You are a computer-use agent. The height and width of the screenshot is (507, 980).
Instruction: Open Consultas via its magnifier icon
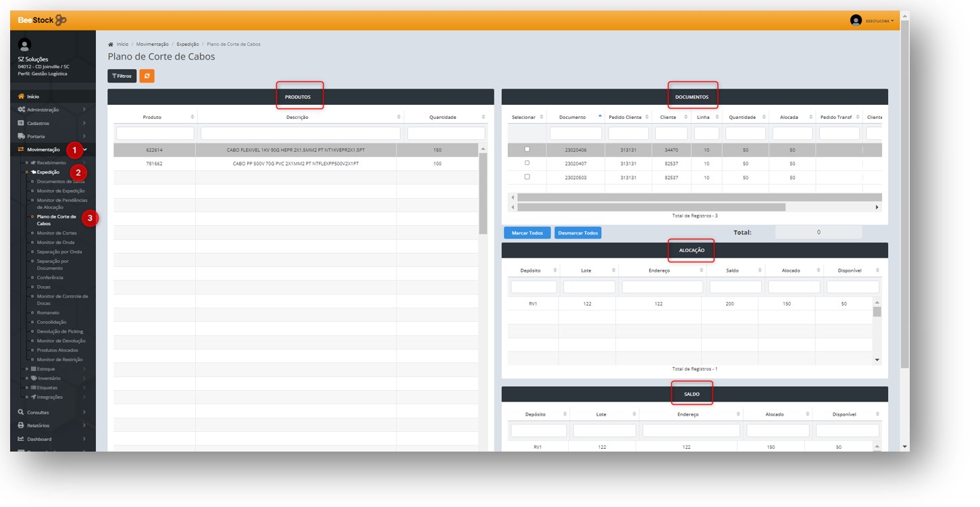pyautogui.click(x=21, y=412)
